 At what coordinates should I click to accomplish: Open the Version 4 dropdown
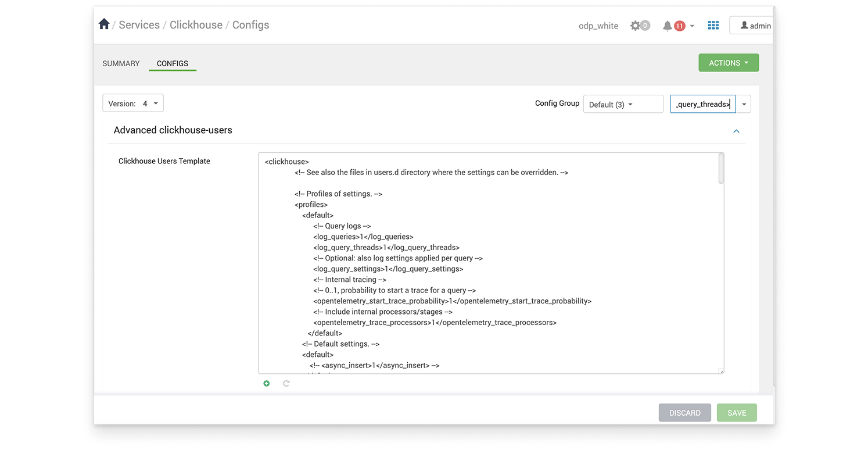(133, 103)
